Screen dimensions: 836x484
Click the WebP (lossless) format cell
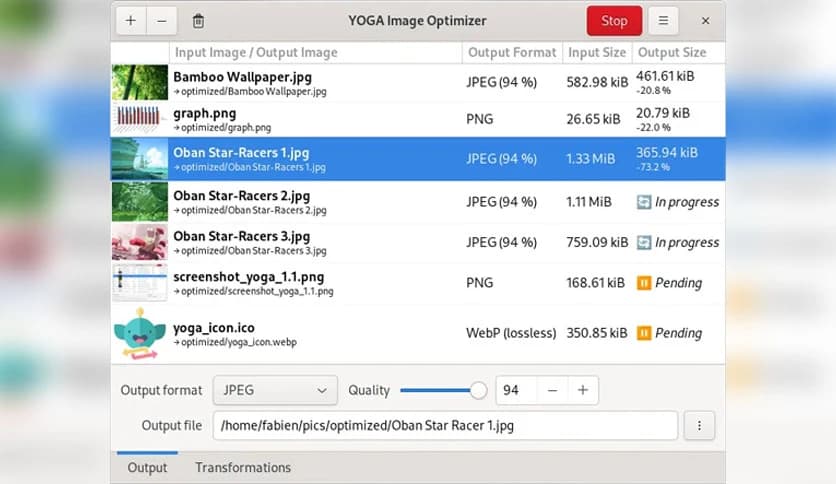(x=511, y=333)
